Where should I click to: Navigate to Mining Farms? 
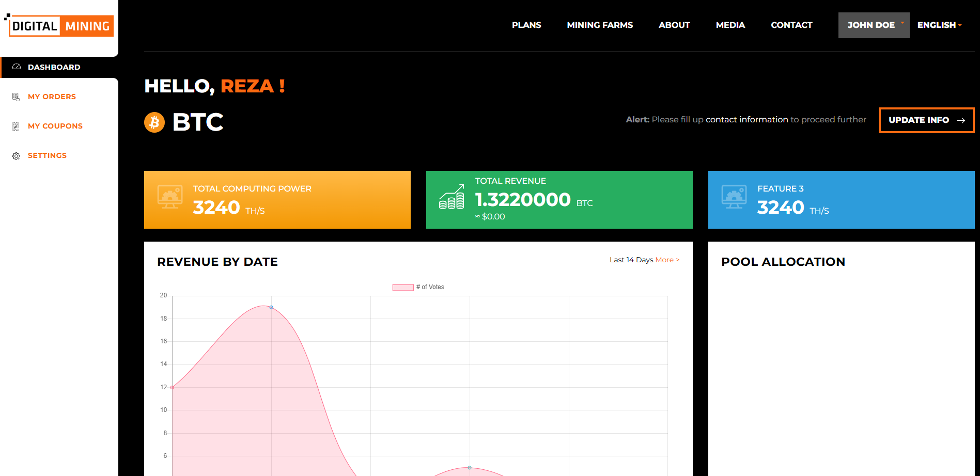click(x=600, y=25)
